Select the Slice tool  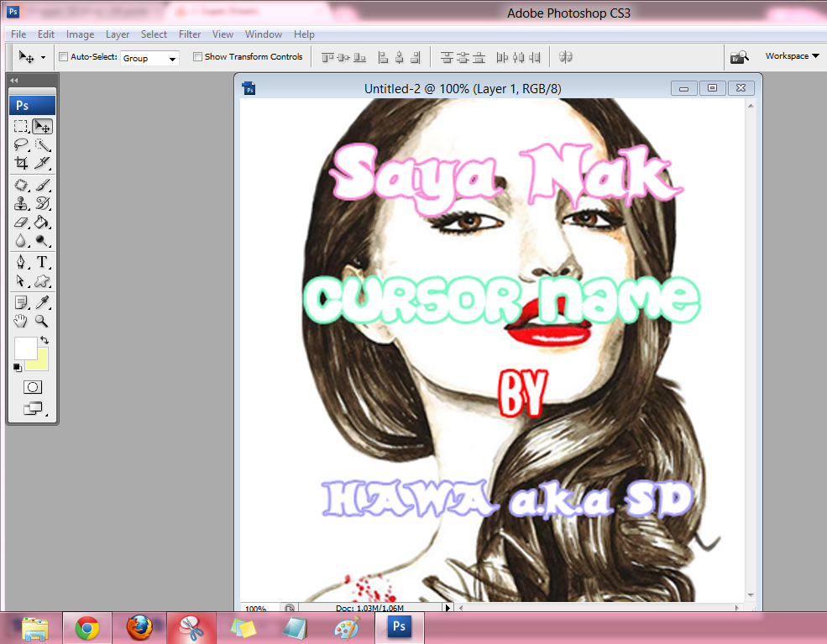point(42,163)
